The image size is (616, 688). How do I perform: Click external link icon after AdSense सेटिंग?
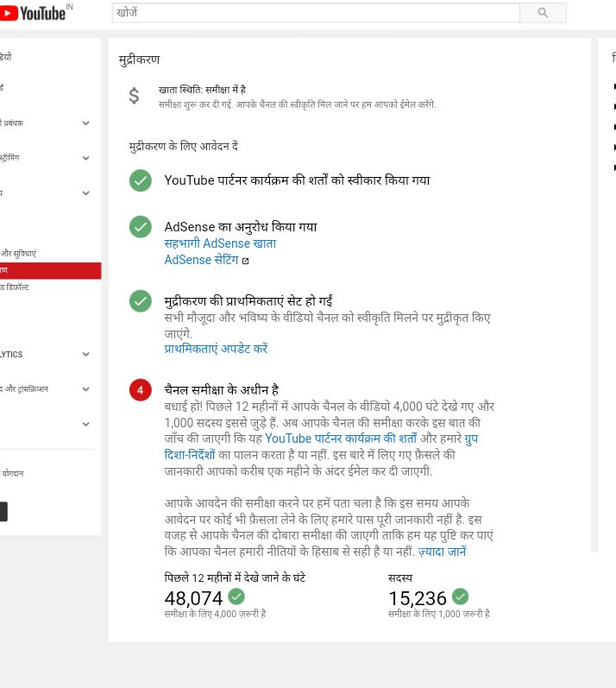coord(246,261)
